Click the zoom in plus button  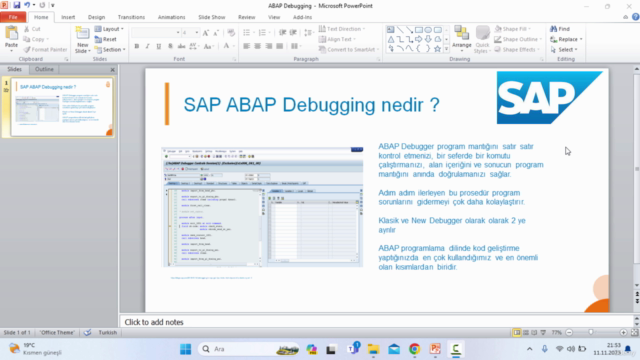point(623,333)
